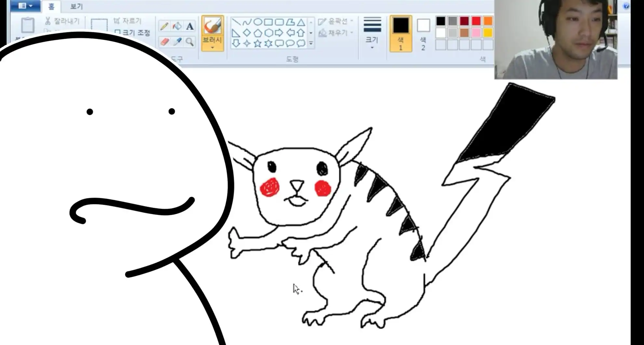The image size is (644, 345).
Task: Select the Text tool (A icon)
Action: 190,26
